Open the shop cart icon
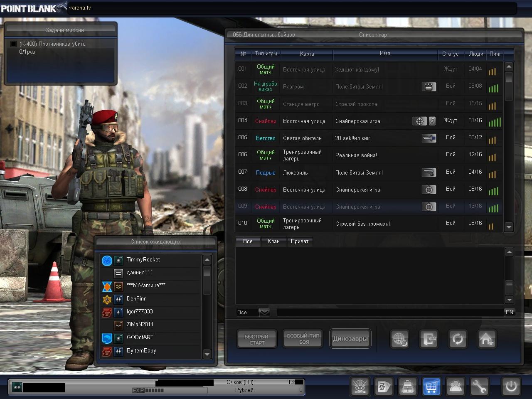Viewport: 532px width, 399px height. (x=431, y=387)
